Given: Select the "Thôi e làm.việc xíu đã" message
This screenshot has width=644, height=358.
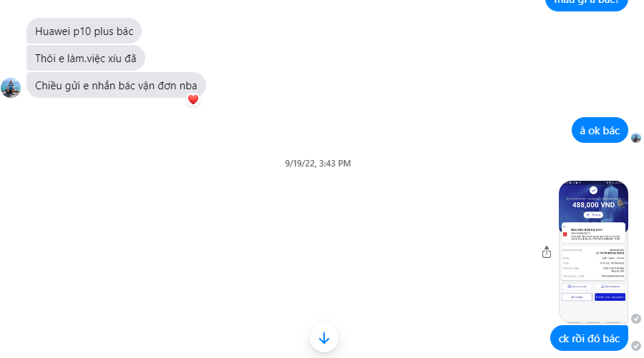Looking at the screenshot, I should pos(86,58).
